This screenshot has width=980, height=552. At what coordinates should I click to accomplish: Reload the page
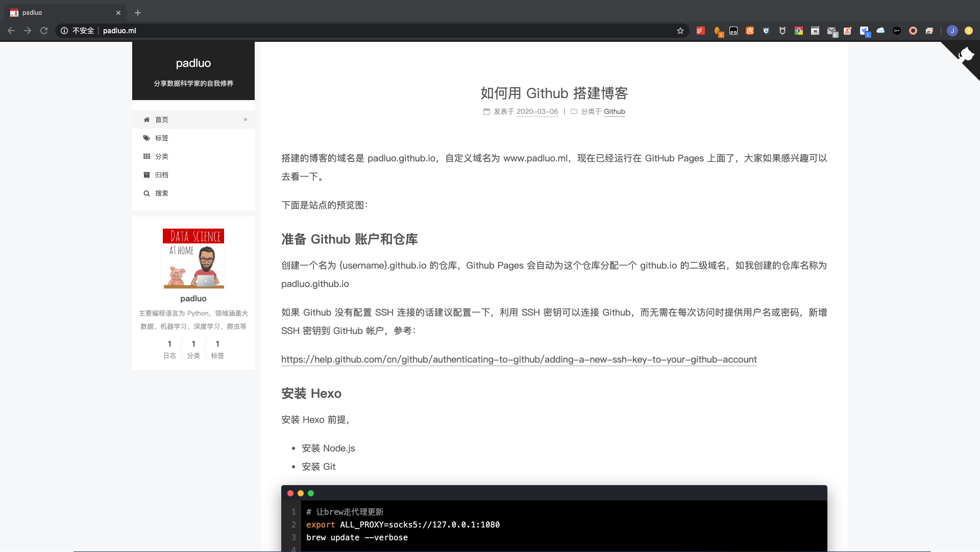(x=44, y=31)
